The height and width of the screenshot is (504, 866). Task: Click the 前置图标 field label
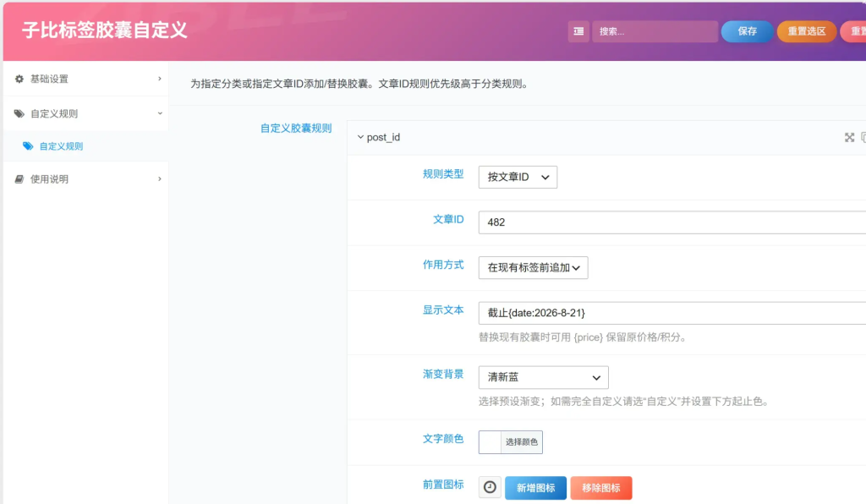[443, 485]
